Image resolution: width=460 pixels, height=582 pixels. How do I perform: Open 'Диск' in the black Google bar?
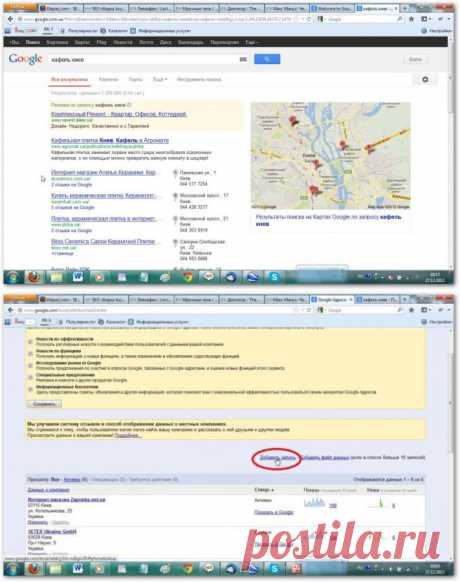pos(166,42)
